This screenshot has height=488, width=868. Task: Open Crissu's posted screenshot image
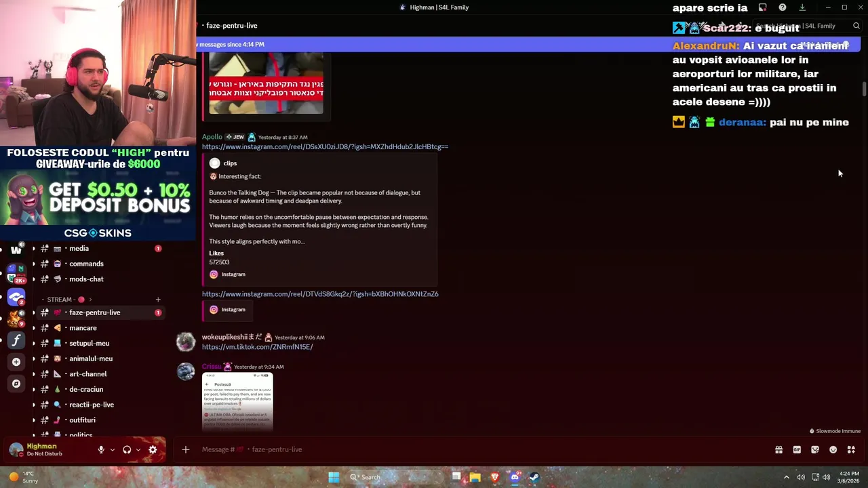tap(237, 401)
